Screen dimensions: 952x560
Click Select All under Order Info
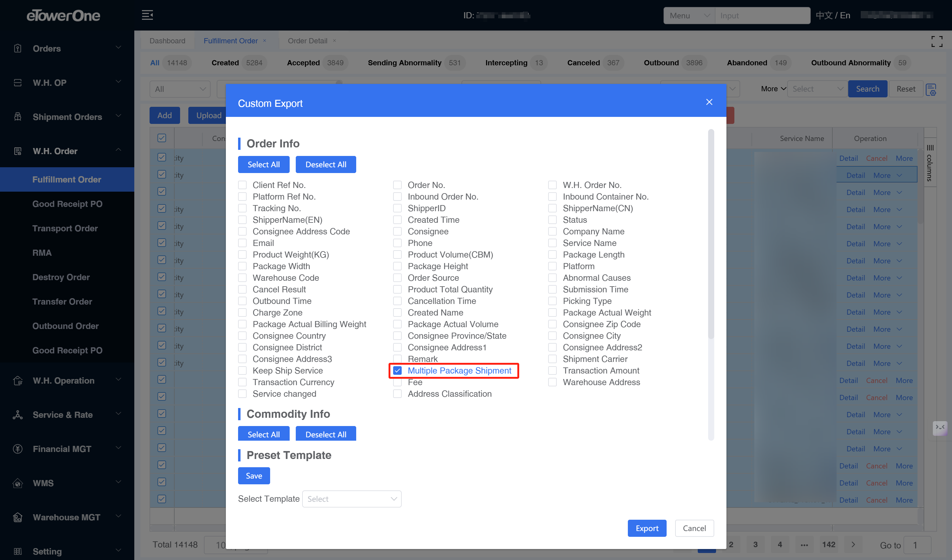pos(264,164)
